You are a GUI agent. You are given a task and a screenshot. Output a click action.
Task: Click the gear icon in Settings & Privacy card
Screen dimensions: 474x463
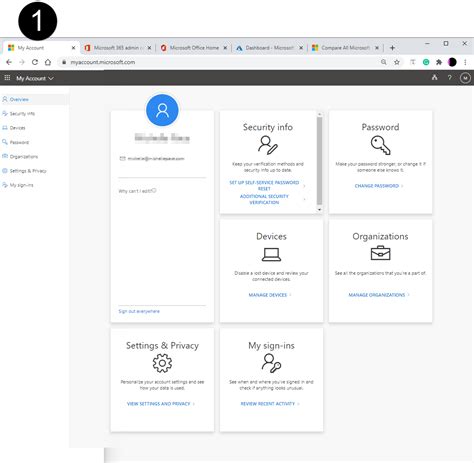click(x=162, y=363)
